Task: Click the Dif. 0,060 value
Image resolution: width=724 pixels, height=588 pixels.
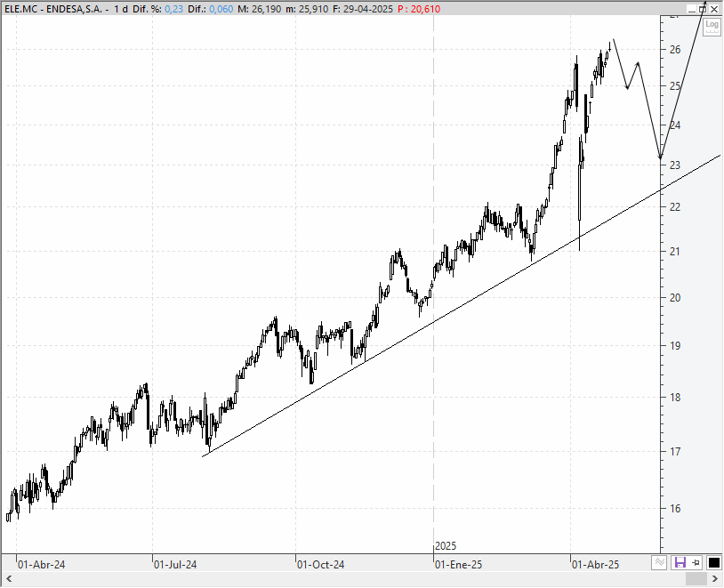Action: (221, 9)
